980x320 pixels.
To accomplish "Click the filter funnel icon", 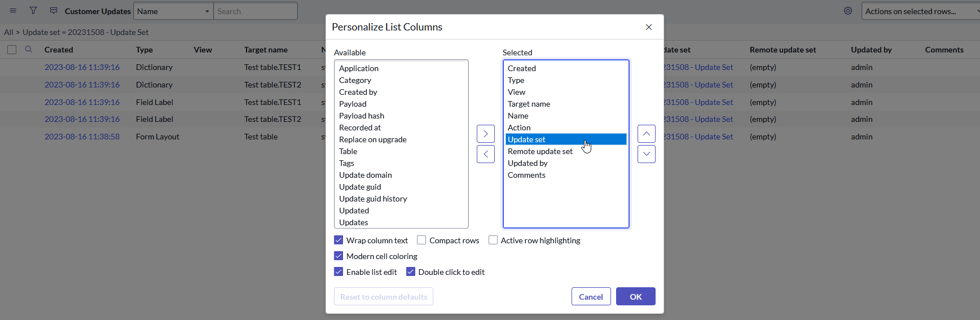I will pyautogui.click(x=33, y=11).
